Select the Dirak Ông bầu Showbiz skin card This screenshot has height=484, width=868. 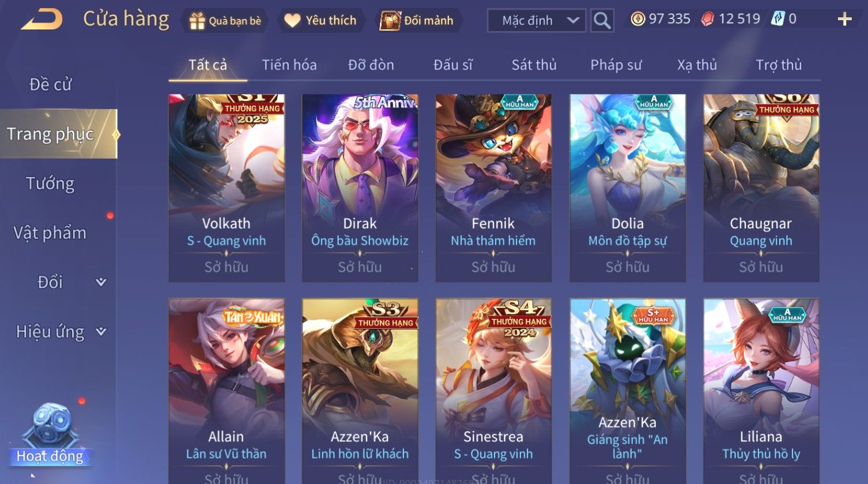coord(360,188)
